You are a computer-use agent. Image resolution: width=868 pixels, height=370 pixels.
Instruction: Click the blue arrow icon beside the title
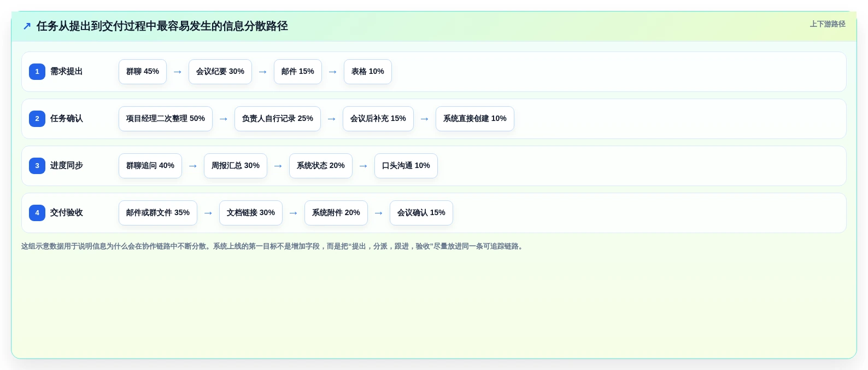(x=27, y=26)
